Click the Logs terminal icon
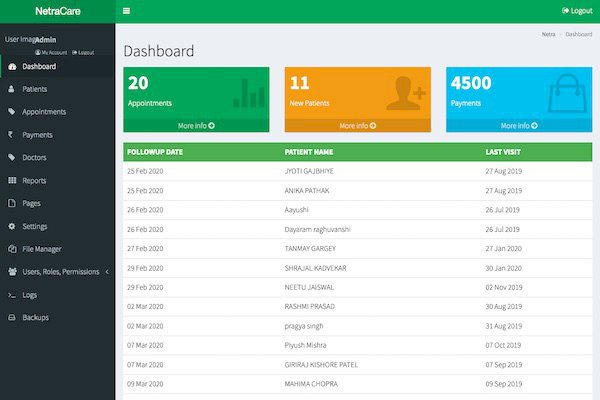The width and height of the screenshot is (600, 400). tap(12, 295)
